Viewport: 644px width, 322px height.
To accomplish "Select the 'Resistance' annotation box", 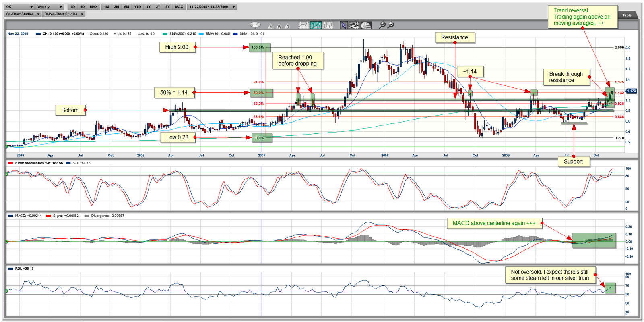I will (x=454, y=37).
